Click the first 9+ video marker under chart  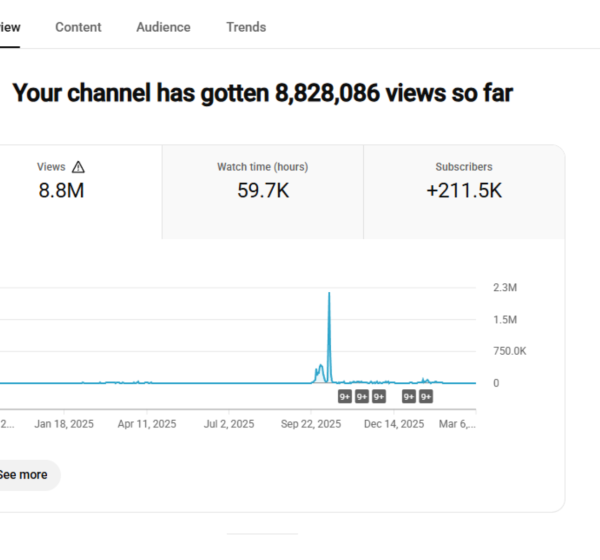[344, 397]
